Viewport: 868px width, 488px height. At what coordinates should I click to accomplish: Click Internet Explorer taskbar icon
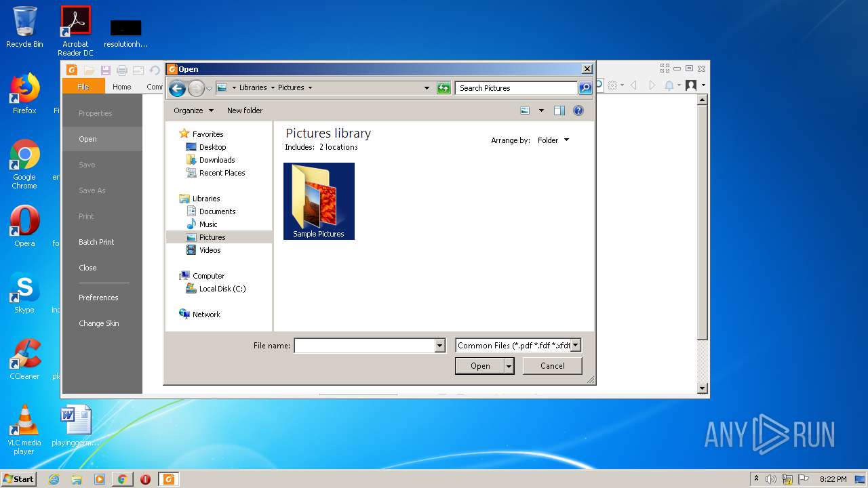coord(54,479)
